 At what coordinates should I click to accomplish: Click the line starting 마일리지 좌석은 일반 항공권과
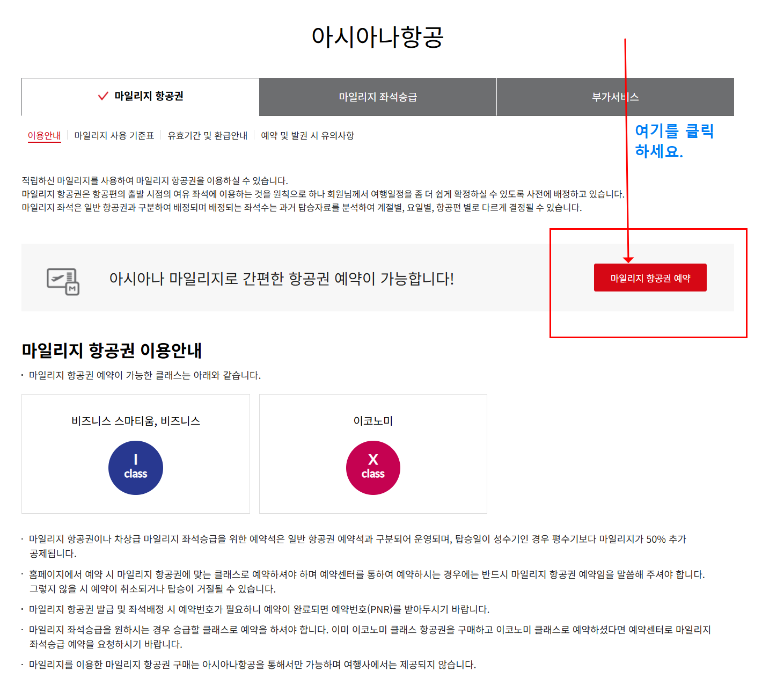[302, 207]
